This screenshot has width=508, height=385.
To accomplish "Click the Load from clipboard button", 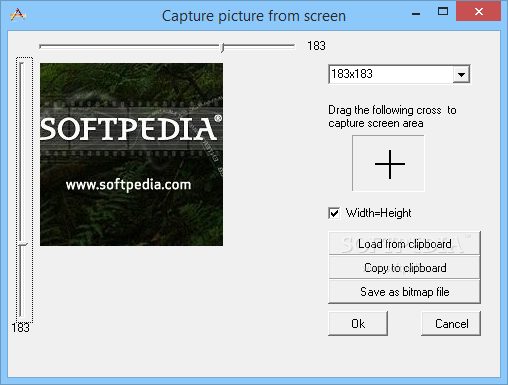I will (404, 243).
